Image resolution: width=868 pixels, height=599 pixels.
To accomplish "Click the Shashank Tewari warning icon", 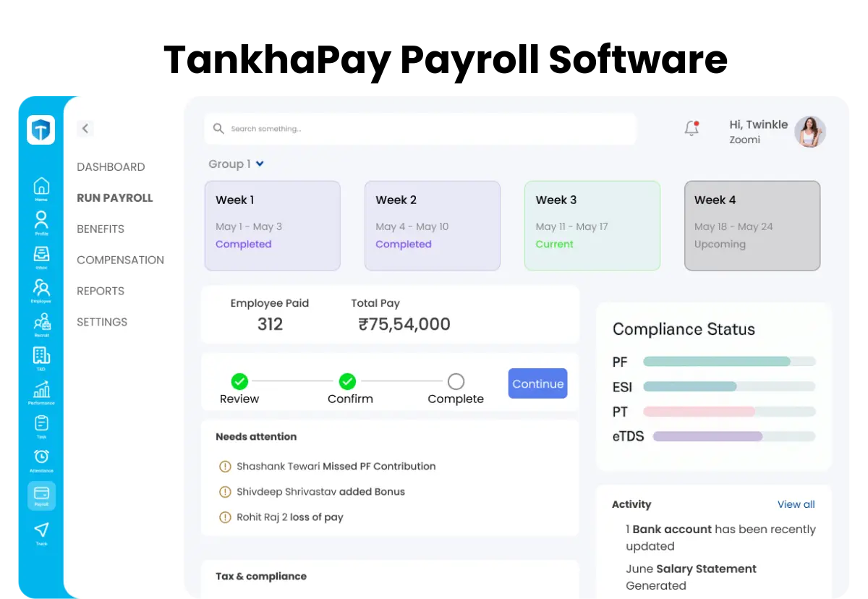I will pos(225,467).
